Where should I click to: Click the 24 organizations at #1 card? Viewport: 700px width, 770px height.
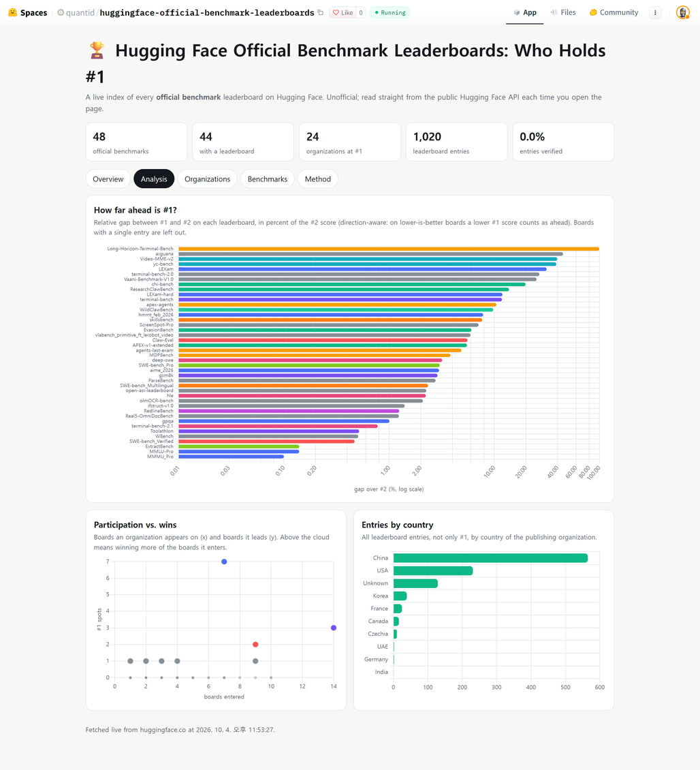(x=349, y=142)
